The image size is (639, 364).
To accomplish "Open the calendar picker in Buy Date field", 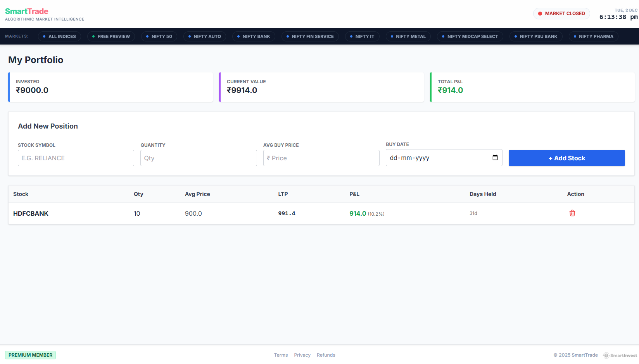I will click(x=495, y=158).
